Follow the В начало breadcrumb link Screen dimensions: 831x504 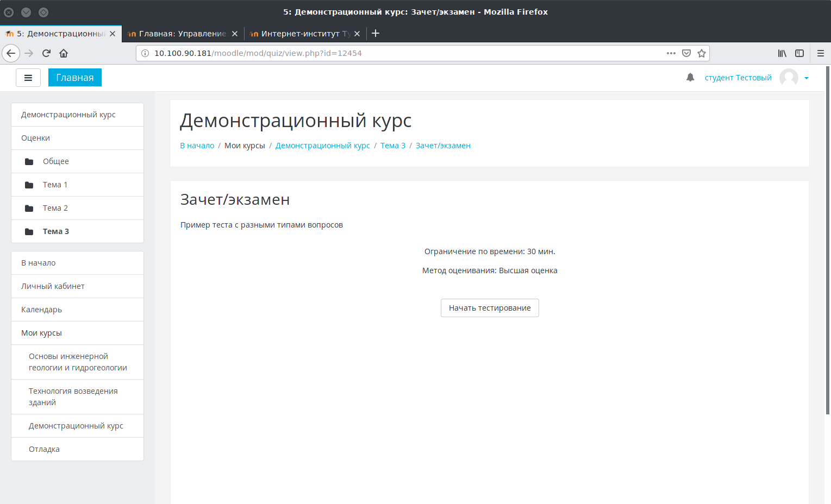[197, 146]
